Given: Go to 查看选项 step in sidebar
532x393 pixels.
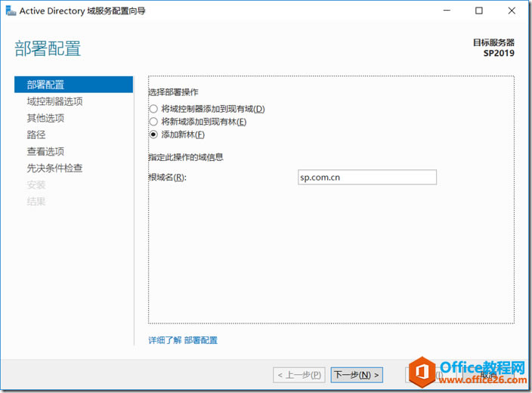Looking at the screenshot, I should point(45,151).
